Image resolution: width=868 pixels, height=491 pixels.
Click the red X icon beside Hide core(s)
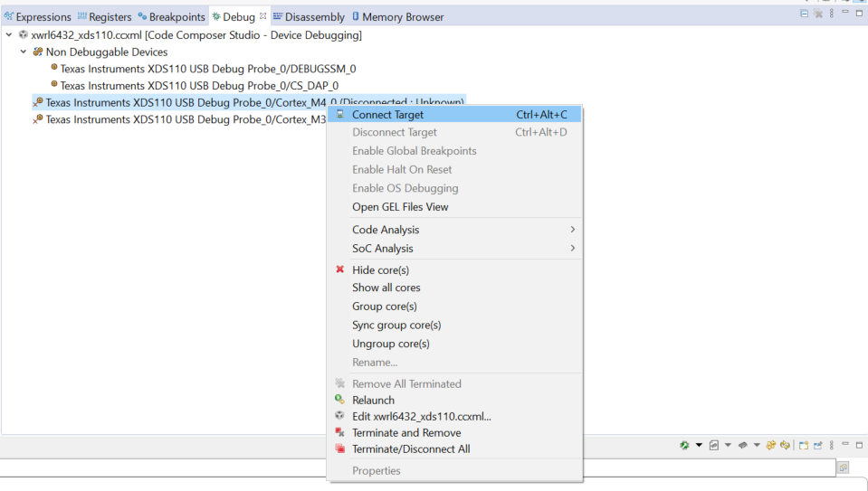pos(340,269)
